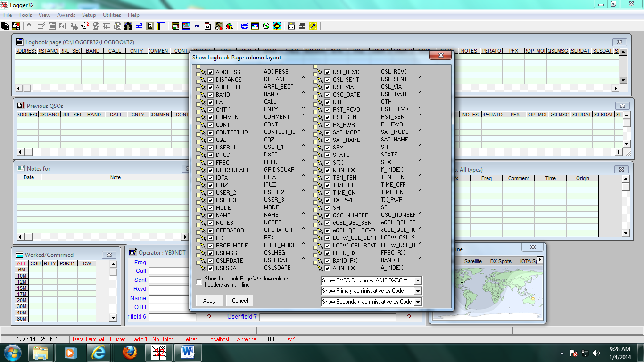This screenshot has width=644, height=362.
Task: Click the Call input field in Operator window
Action: (x=173, y=271)
